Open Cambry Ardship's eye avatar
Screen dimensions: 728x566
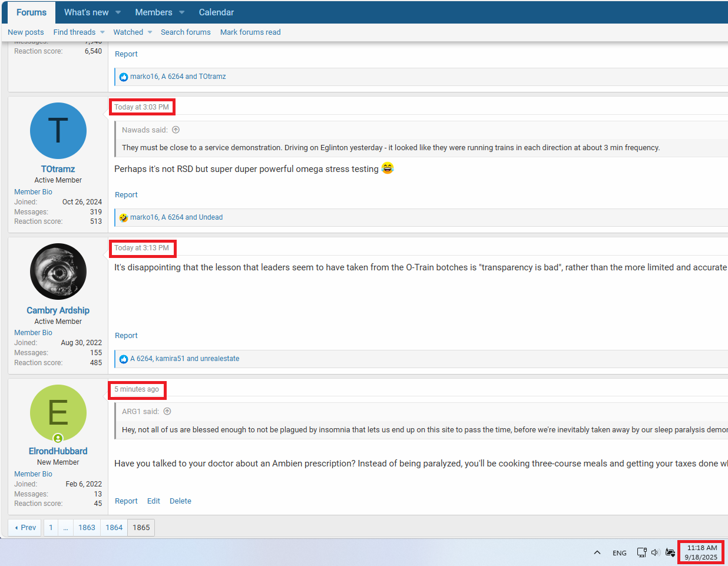pos(58,272)
